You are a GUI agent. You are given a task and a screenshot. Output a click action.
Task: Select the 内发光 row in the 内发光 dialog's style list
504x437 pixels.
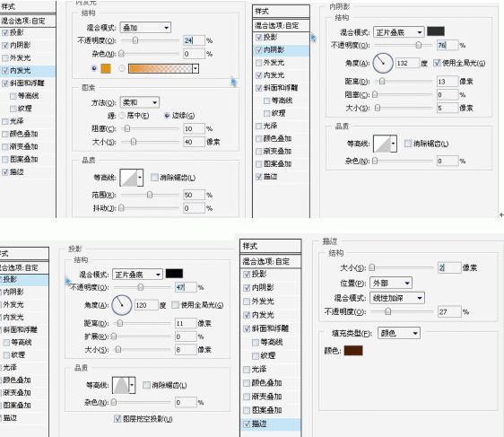28,70
